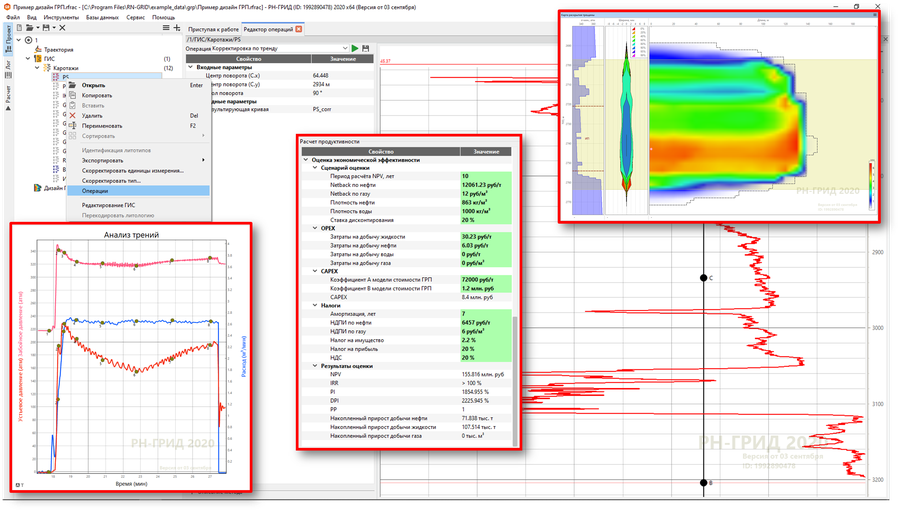Click the new project file icon
Viewport: 900px width, 512px height.
tap(19, 28)
